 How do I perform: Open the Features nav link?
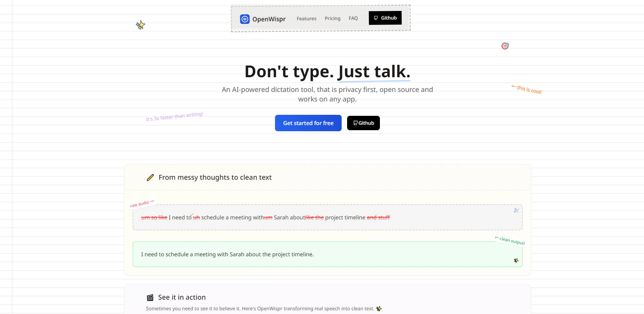(x=306, y=18)
